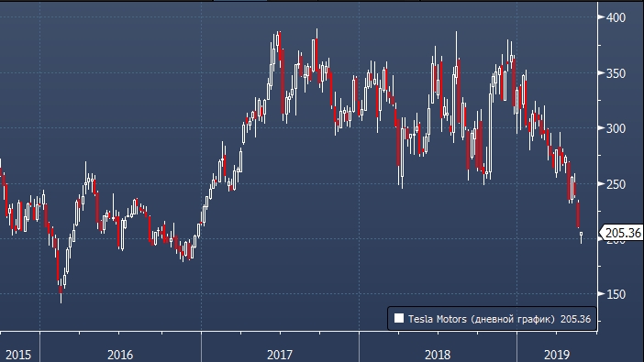Click the 400 price axis label
644x362 pixels.
616,17
